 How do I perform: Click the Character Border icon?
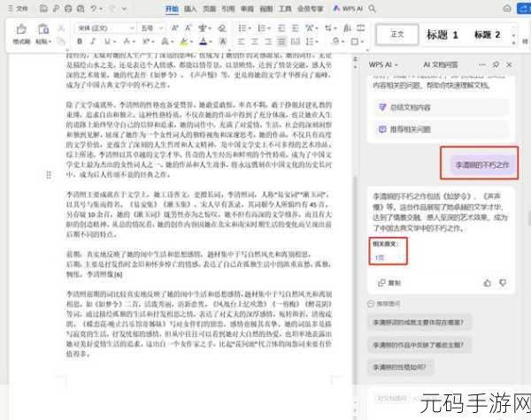point(222,42)
